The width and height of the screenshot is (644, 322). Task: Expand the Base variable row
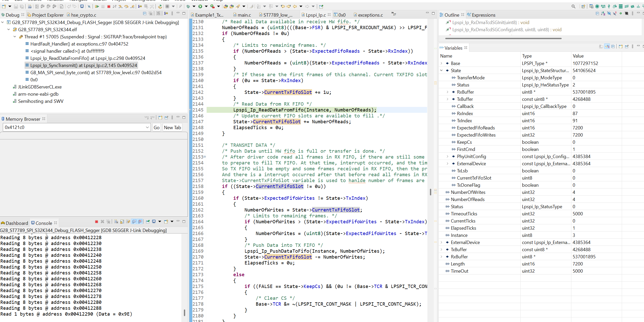[441, 63]
